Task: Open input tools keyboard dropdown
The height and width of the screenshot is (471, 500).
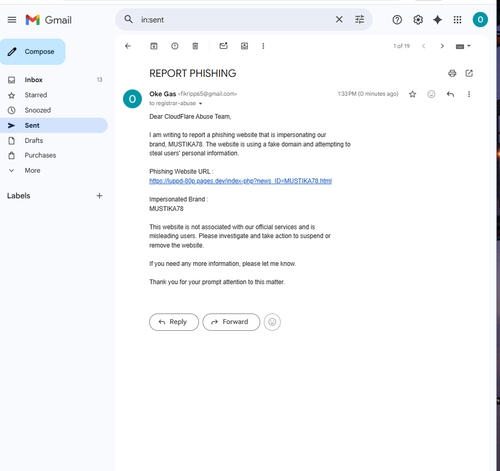Action: [x=463, y=46]
